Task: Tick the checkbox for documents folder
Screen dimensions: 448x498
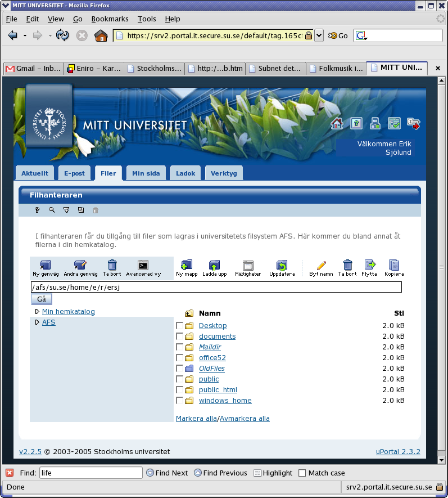Action: click(179, 336)
